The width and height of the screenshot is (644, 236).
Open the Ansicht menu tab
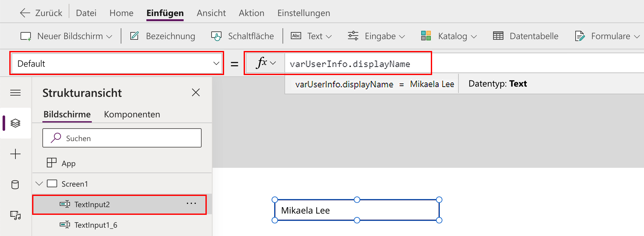pyautogui.click(x=211, y=13)
